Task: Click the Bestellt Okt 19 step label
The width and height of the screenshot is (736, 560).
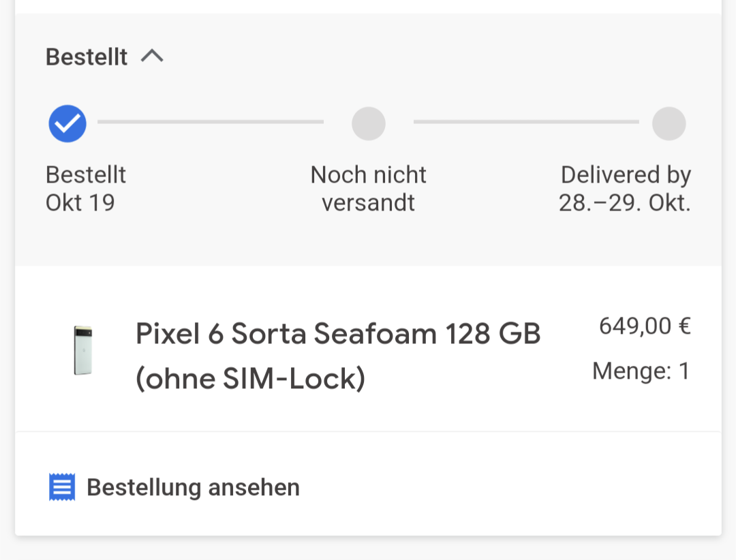Action: coord(85,189)
